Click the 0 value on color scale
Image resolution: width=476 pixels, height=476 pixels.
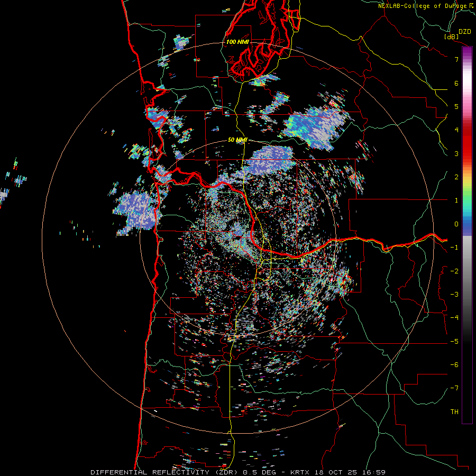(x=456, y=224)
